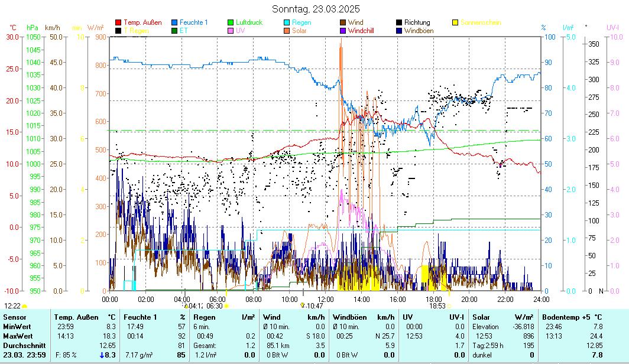This screenshot has height=364, width=629.
Task: Click the blue Feuchte 1 legend square
Action: (x=175, y=22)
